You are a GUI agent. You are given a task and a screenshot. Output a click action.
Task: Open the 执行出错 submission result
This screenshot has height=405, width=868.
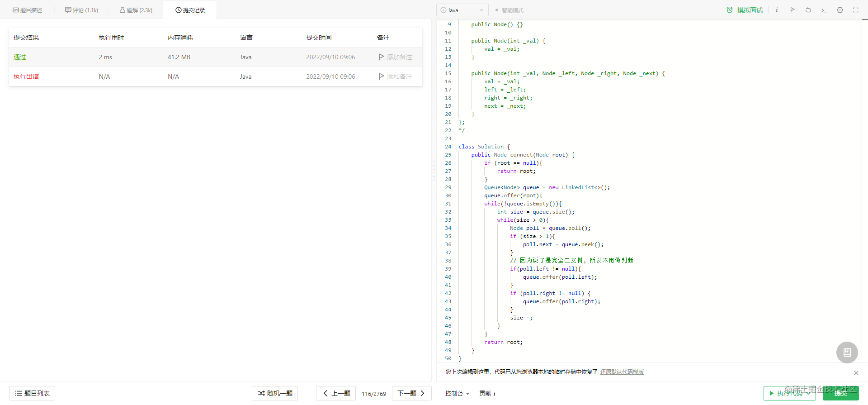click(x=26, y=76)
